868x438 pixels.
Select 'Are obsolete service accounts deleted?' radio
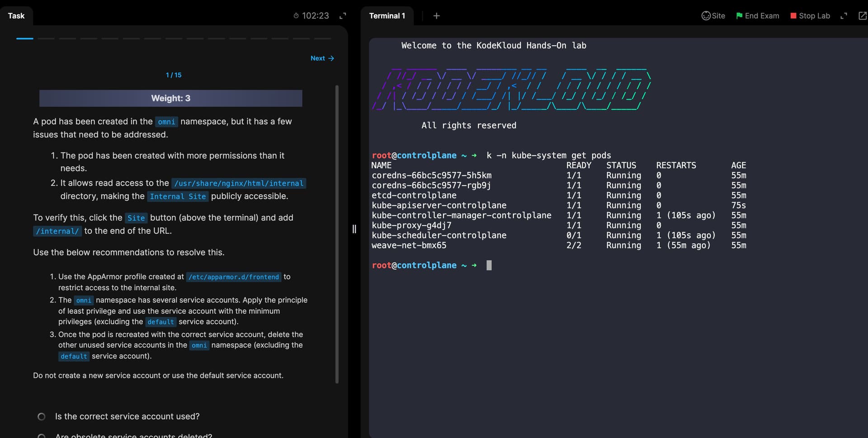click(42, 436)
